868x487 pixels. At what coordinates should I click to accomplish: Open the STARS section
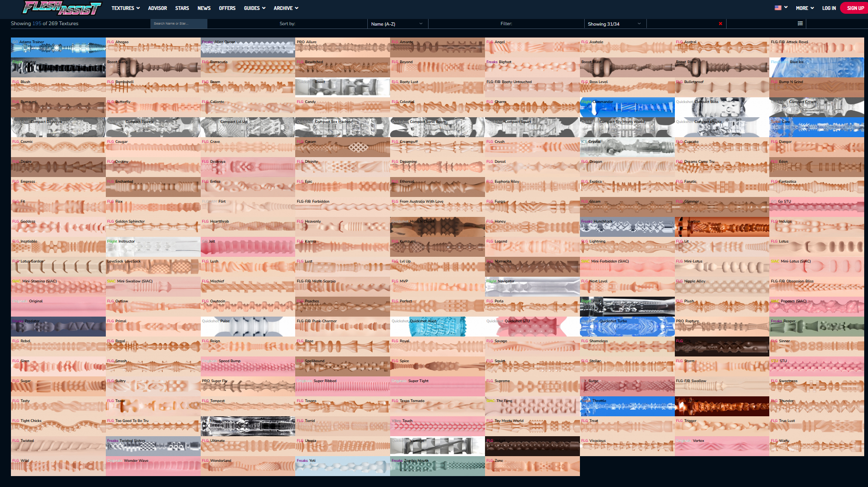182,8
